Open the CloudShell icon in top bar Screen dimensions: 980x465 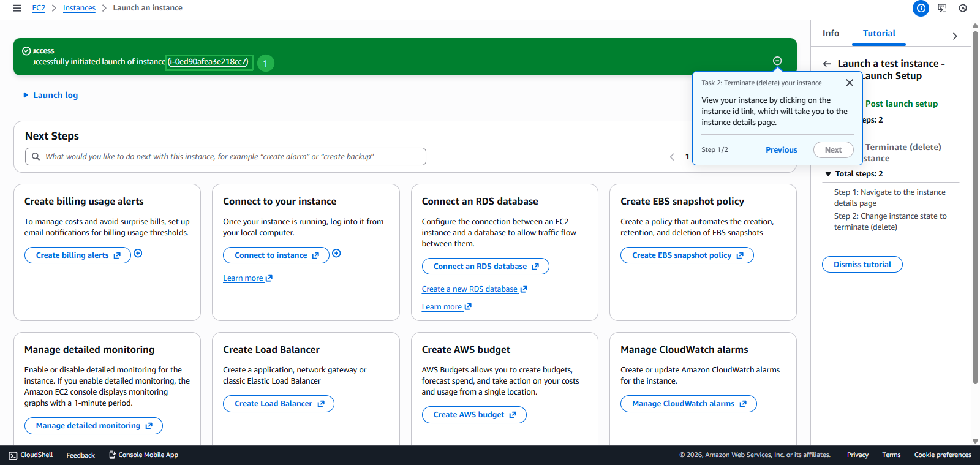pyautogui.click(x=942, y=8)
